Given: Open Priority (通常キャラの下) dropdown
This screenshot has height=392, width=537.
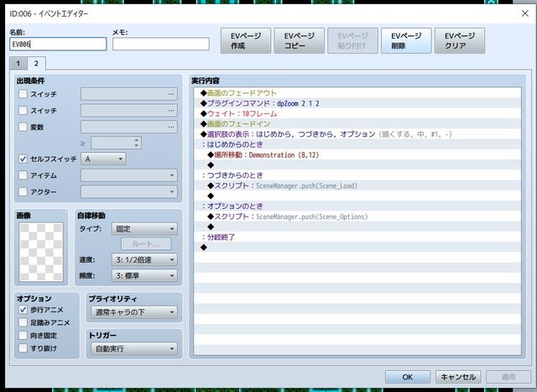Looking at the screenshot, I should pos(134,312).
